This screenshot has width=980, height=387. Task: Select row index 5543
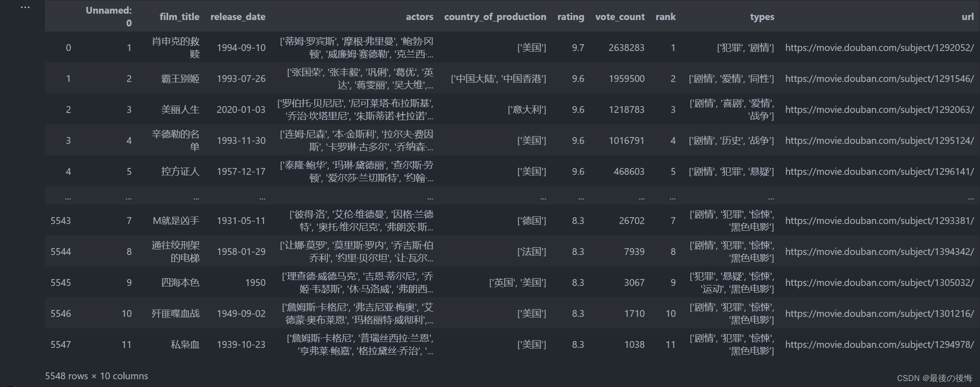coord(60,221)
